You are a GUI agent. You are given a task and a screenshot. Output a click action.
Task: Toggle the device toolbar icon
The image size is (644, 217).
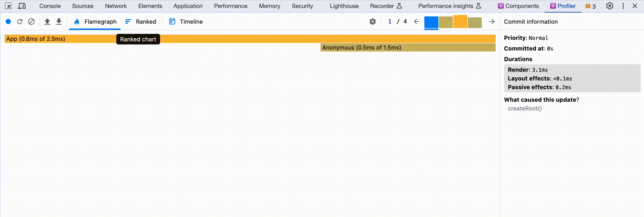pyautogui.click(x=22, y=6)
